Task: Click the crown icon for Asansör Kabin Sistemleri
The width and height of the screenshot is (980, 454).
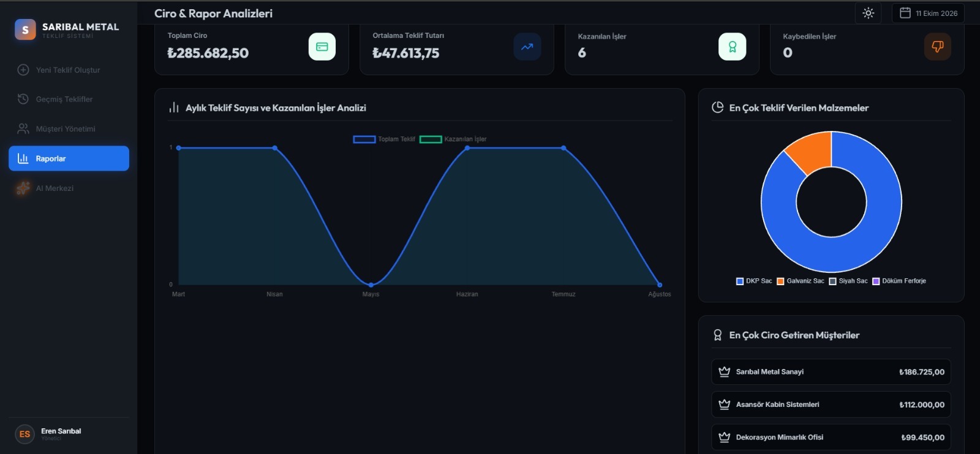Action: 725,404
